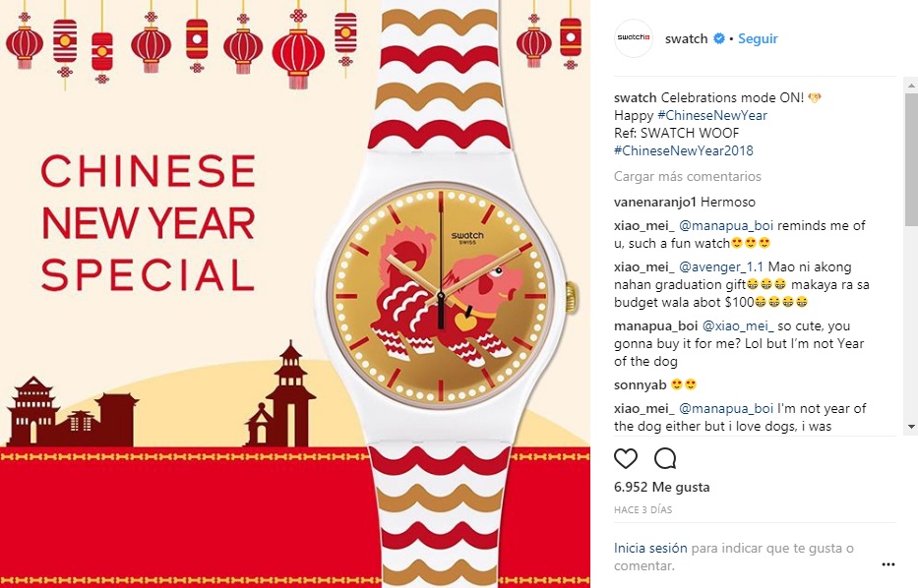Open the Swatch profile picture
The height and width of the screenshot is (588, 918).
(634, 38)
